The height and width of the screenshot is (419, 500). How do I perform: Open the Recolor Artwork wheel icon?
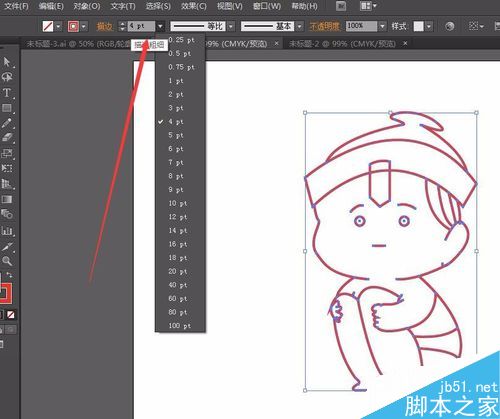pyautogui.click(x=450, y=26)
